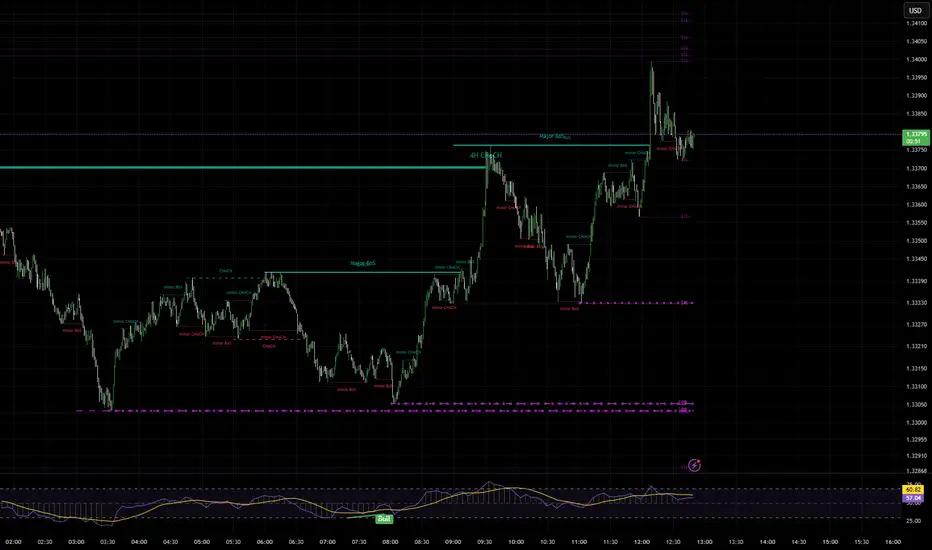Click the 10:30 time axis label
Image resolution: width=932 pixels, height=550 pixels.
tap(547, 542)
